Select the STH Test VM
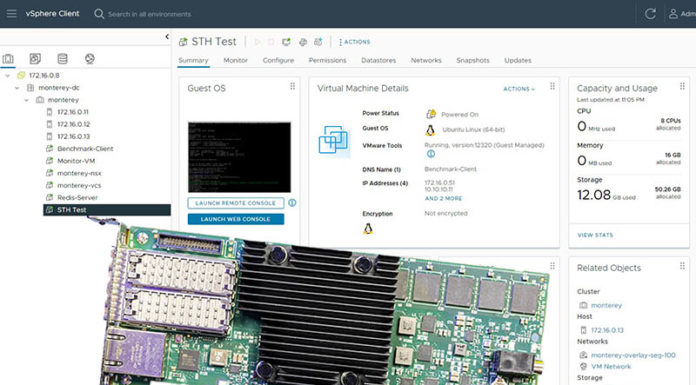The width and height of the screenshot is (696, 385). pos(107,210)
